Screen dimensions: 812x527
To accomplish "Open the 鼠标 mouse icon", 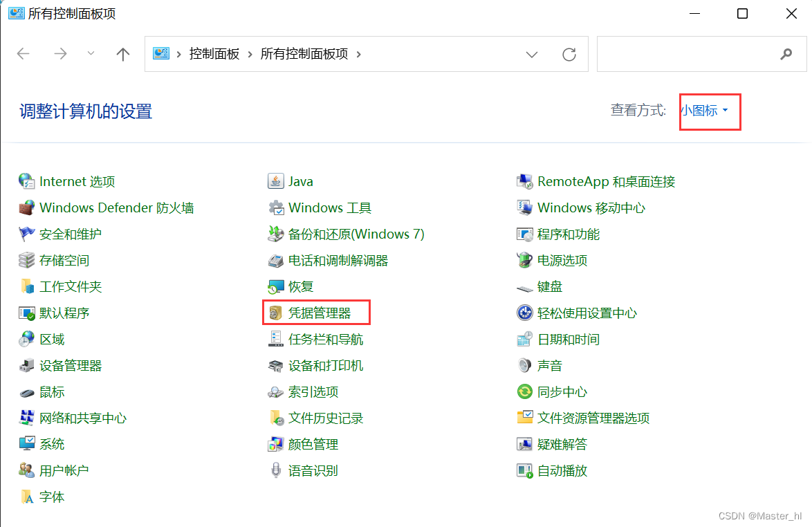I will click(26, 392).
